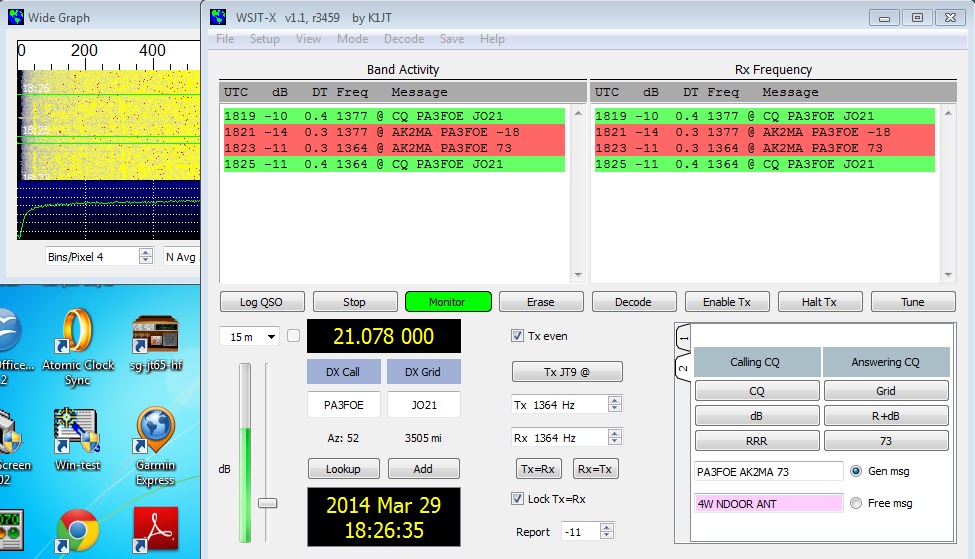Click the Halt Tx button
The width and height of the screenshot is (975, 559).
click(820, 302)
